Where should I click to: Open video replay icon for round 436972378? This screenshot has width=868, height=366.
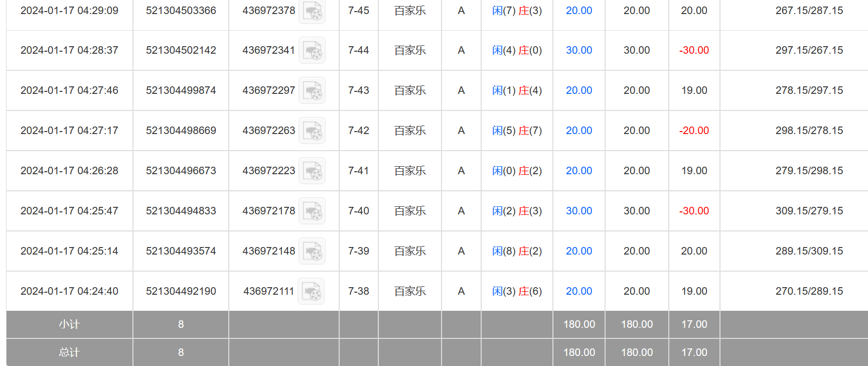click(312, 11)
